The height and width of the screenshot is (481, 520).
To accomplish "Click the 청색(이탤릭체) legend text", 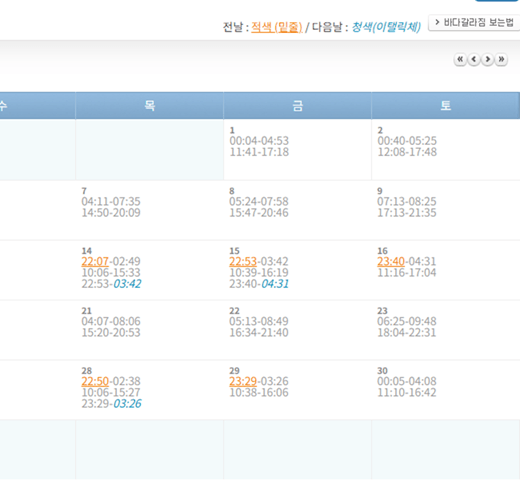I will [x=386, y=27].
